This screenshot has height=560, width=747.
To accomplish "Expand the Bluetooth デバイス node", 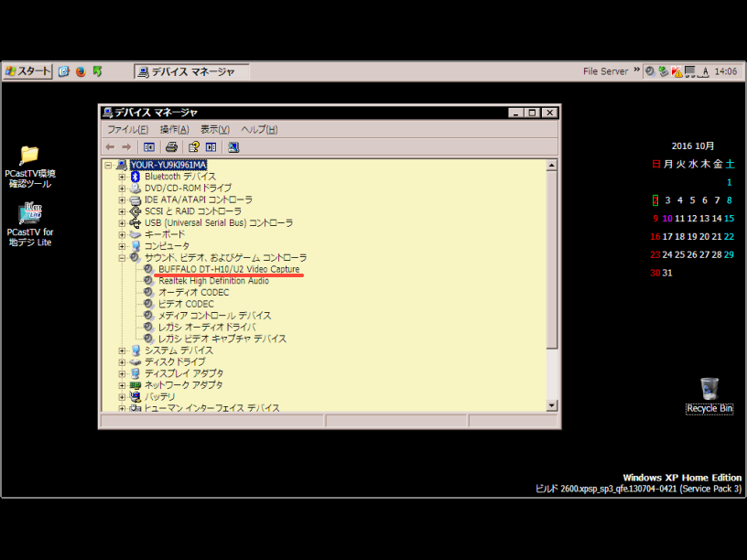I will pyautogui.click(x=122, y=177).
